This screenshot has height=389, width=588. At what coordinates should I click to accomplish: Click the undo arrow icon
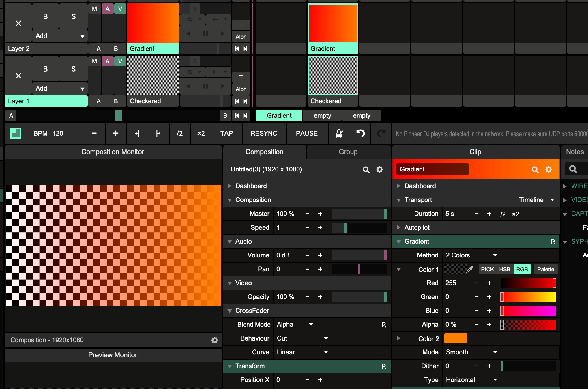point(360,133)
